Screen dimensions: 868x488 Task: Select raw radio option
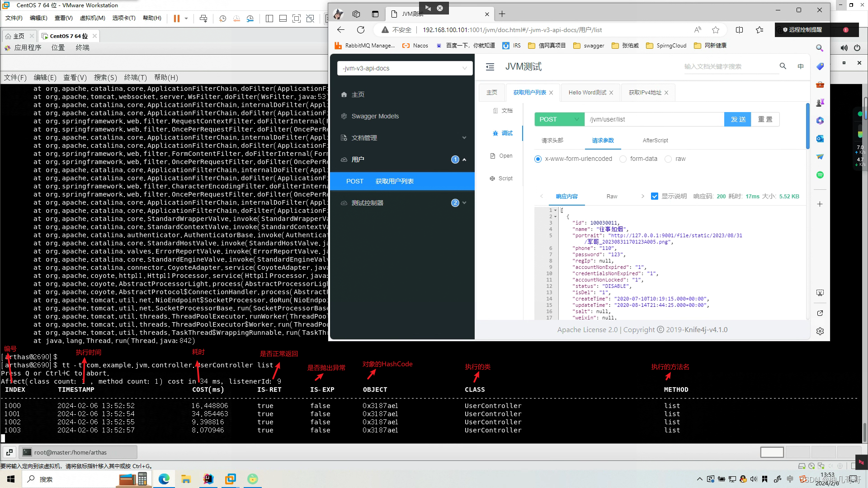coord(668,159)
